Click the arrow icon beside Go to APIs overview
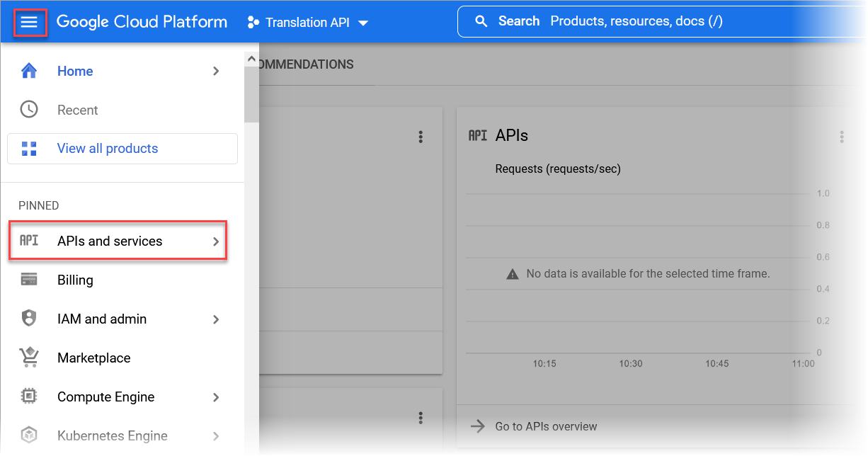The width and height of the screenshot is (868, 456). [478, 426]
